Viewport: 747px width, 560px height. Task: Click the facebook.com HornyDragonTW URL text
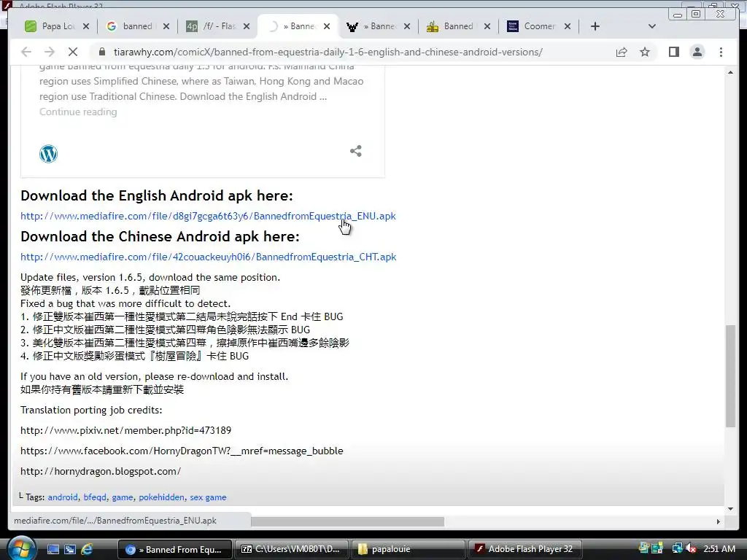click(182, 451)
